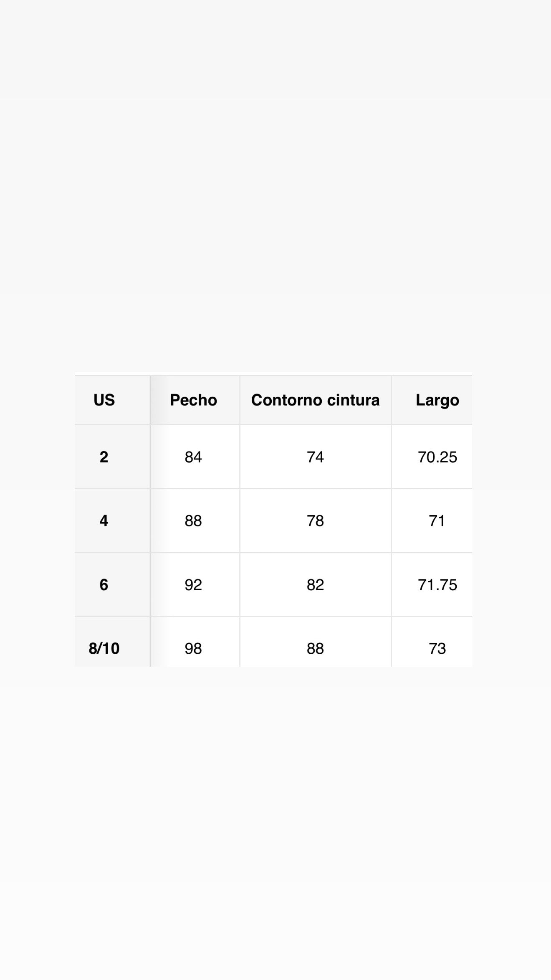Select the US size 2 row label

click(x=104, y=457)
